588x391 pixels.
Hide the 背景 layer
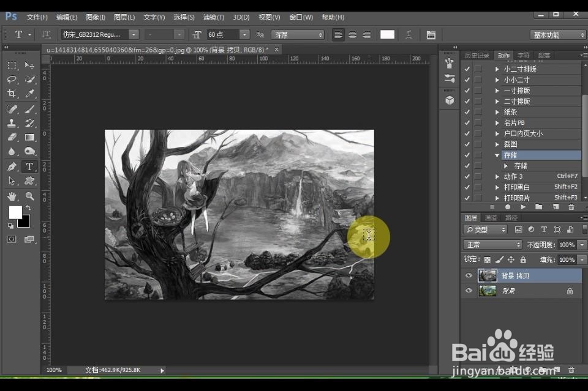coord(469,291)
